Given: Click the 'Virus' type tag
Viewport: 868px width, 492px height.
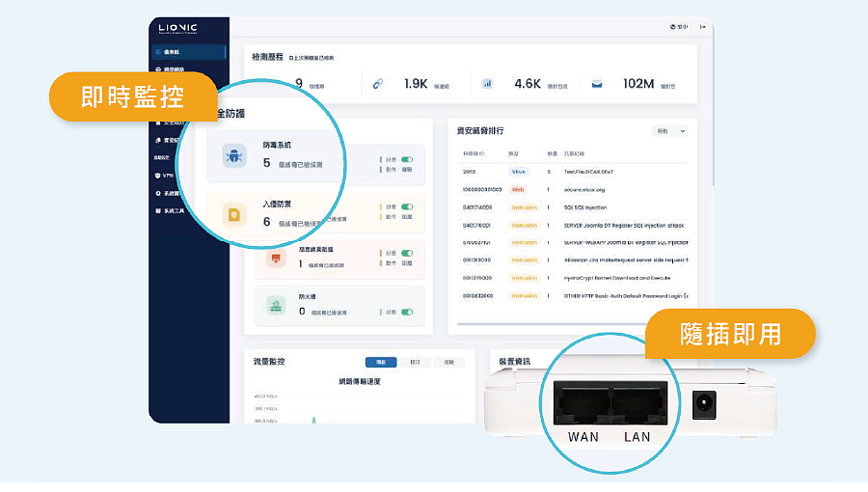Looking at the screenshot, I should [519, 172].
